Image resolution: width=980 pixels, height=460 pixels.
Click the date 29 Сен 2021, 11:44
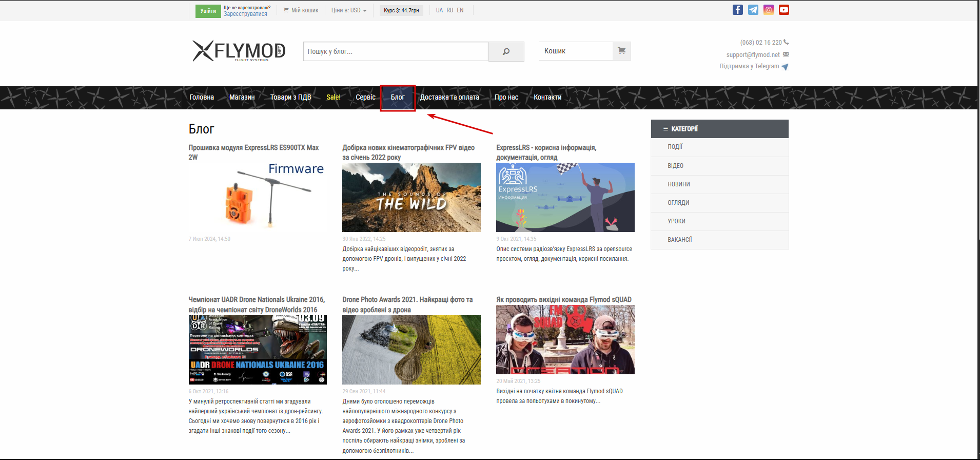364,392
